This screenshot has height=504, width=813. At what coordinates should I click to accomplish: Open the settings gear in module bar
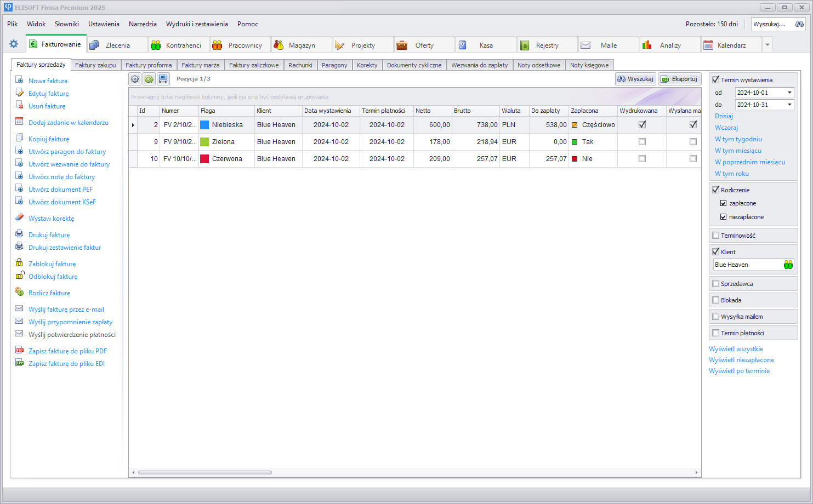click(x=14, y=44)
